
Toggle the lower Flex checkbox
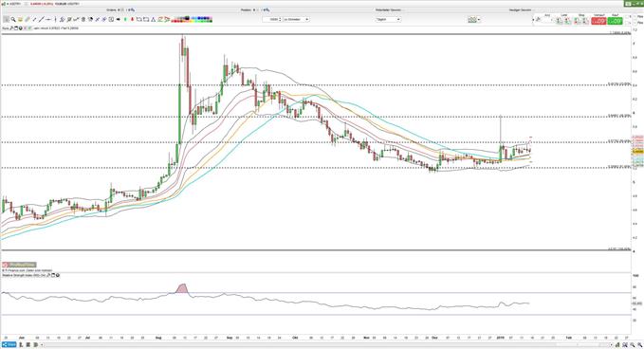click(x=635, y=23)
